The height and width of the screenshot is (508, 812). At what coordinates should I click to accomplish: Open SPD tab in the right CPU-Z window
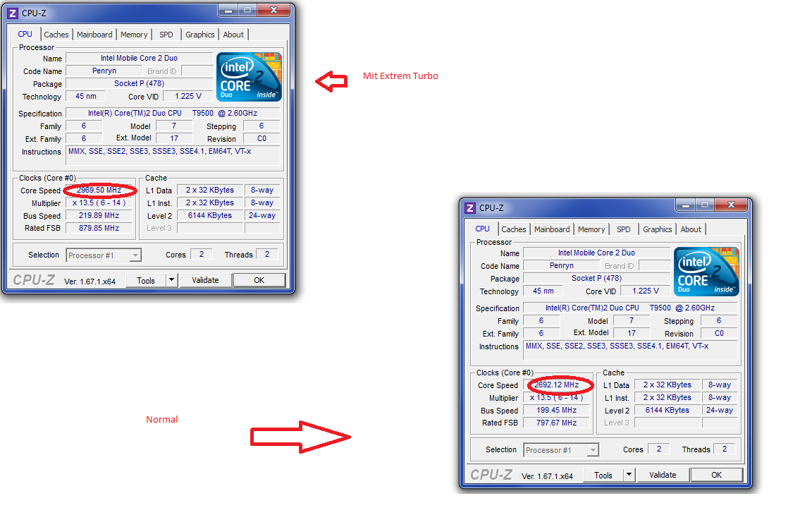624,229
